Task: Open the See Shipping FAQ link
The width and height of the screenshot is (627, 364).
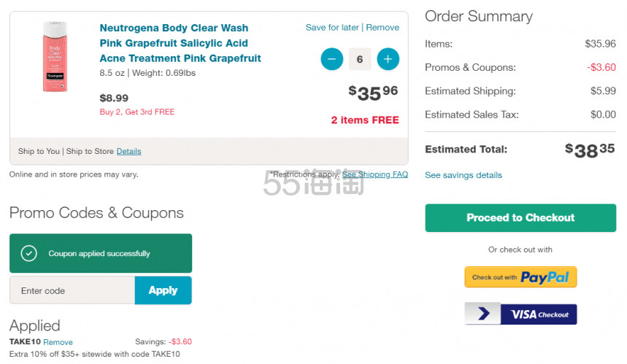Action: click(375, 174)
